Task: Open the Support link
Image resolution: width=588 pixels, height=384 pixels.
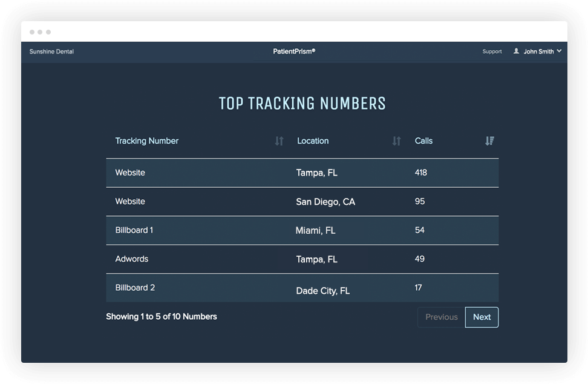Action: (492, 51)
